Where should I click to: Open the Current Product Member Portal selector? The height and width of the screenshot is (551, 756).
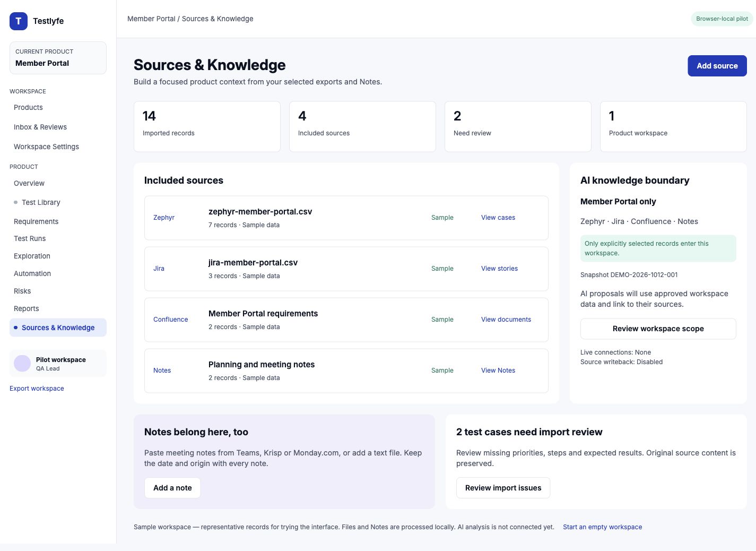coord(58,58)
